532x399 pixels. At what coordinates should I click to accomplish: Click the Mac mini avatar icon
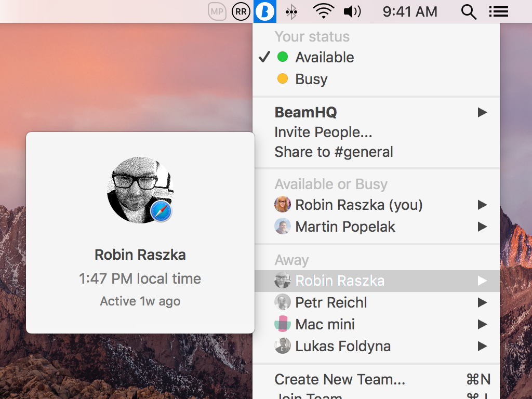click(282, 324)
